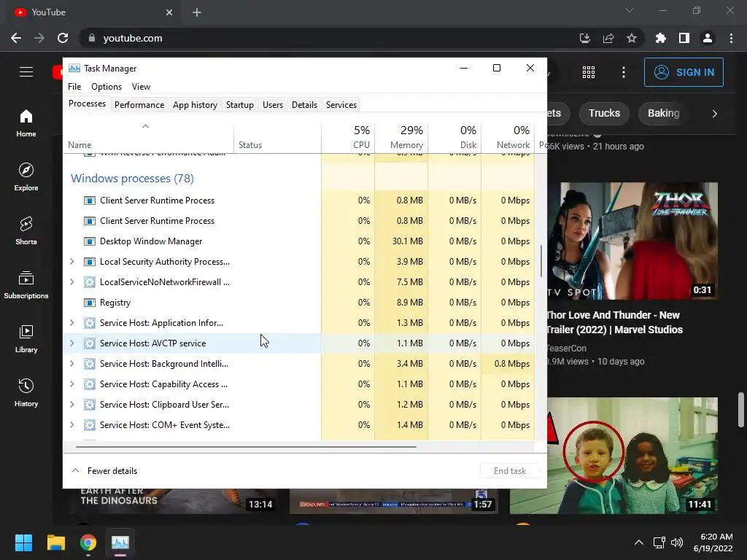Click Chrome back arrow
This screenshot has height=560, width=747.
tap(16, 38)
